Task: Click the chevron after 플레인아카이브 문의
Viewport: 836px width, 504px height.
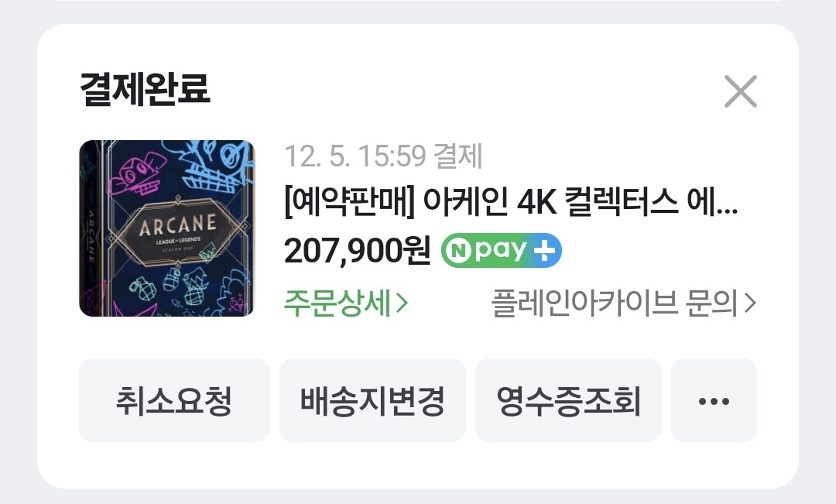Action: pos(750,303)
